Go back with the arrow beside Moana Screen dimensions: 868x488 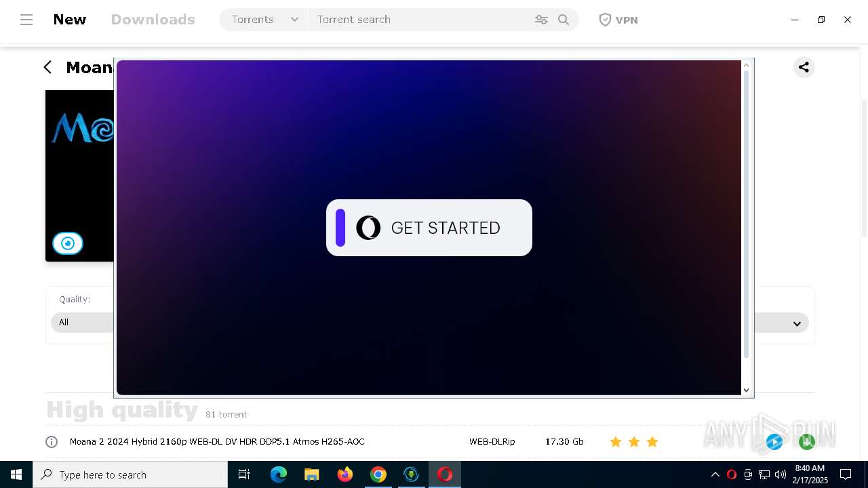pos(47,67)
